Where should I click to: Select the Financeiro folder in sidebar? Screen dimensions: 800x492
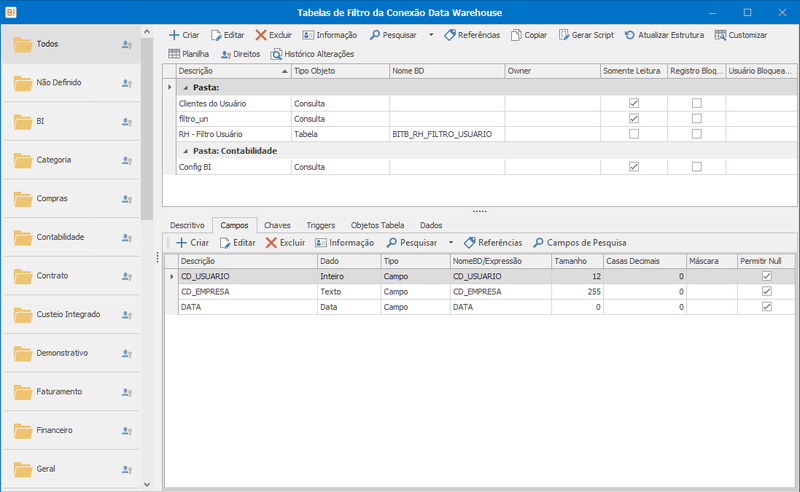click(x=71, y=430)
